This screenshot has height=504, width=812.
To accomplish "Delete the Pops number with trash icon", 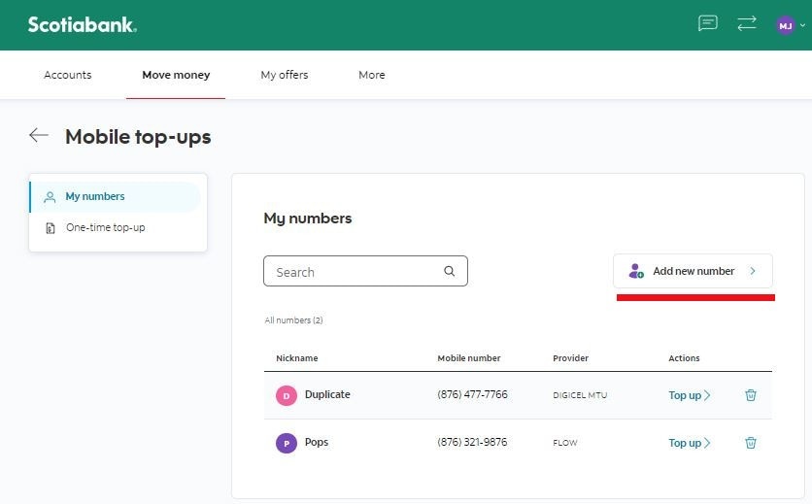I will pos(750,443).
